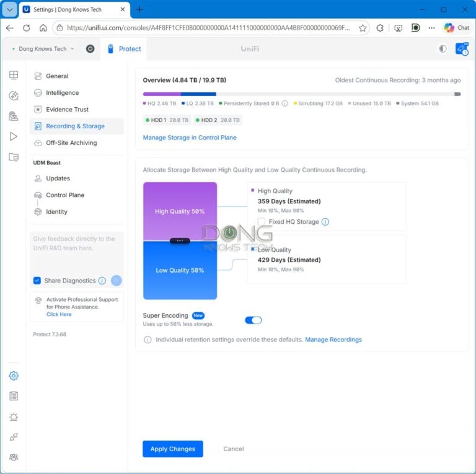Close the Settings browser tab
Viewport: 476px width, 474px height.
pyautogui.click(x=123, y=10)
